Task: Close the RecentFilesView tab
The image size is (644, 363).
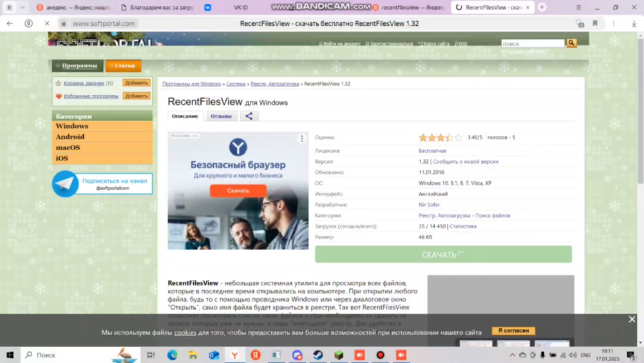Action: point(528,7)
